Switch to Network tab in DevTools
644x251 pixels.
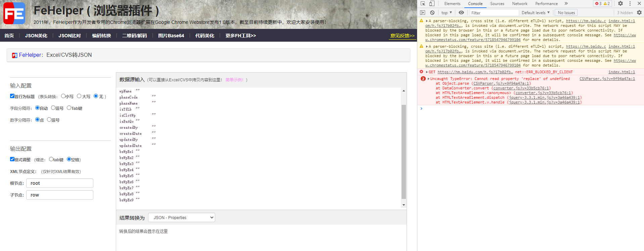520,4
